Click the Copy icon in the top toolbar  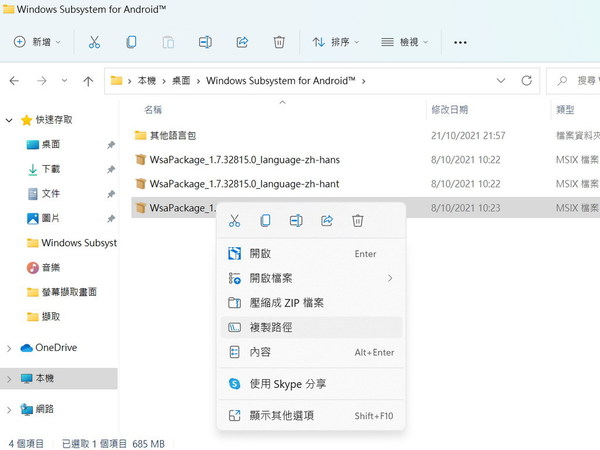click(131, 42)
